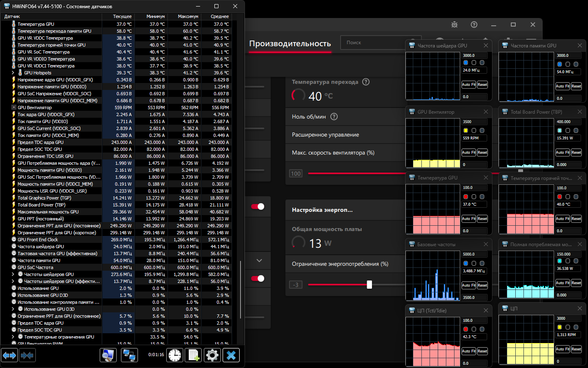The width and height of the screenshot is (588, 368).
Task: Click Auto Fit in GPU Вентилятор graph
Action: point(468,153)
